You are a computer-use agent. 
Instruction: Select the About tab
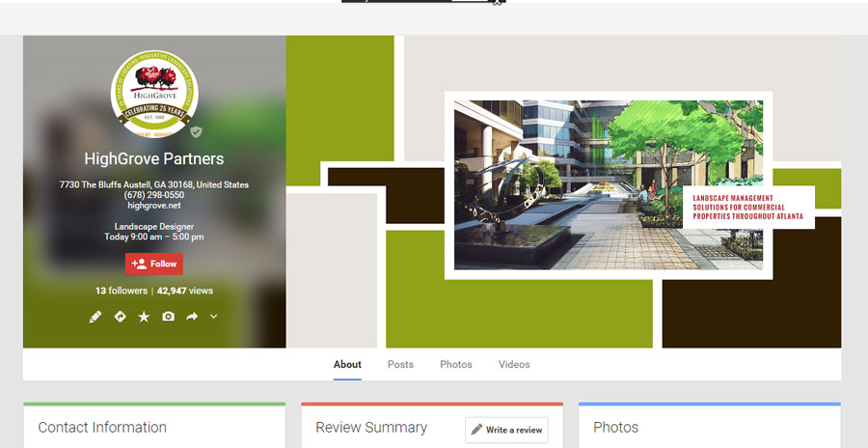point(347,364)
